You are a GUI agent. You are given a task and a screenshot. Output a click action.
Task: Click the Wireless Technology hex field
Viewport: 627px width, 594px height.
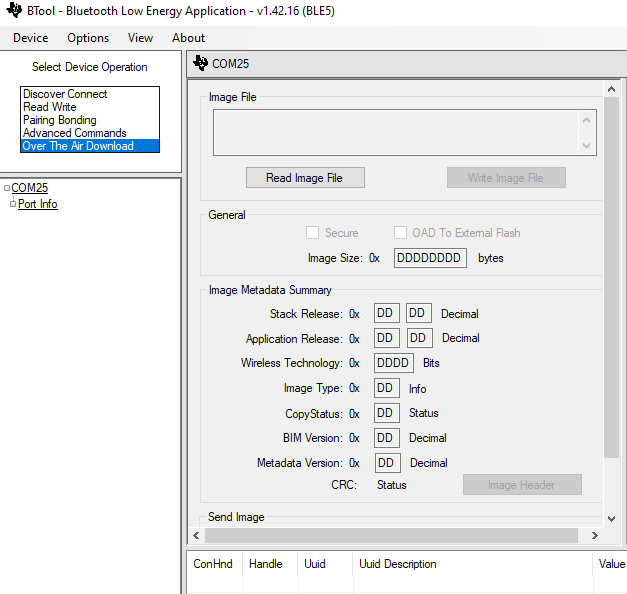coord(393,363)
